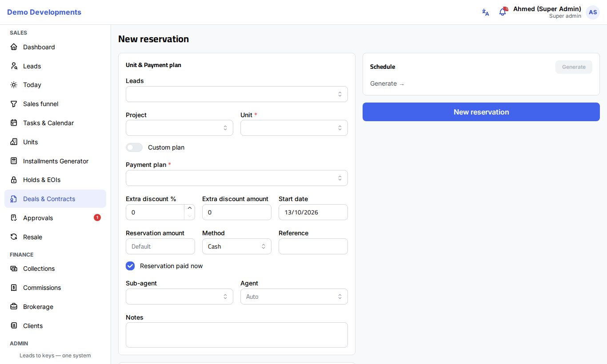Viewport: 607px width, 364px height.
Task: Click the Installments Generator calculator icon
Action: pyautogui.click(x=14, y=161)
